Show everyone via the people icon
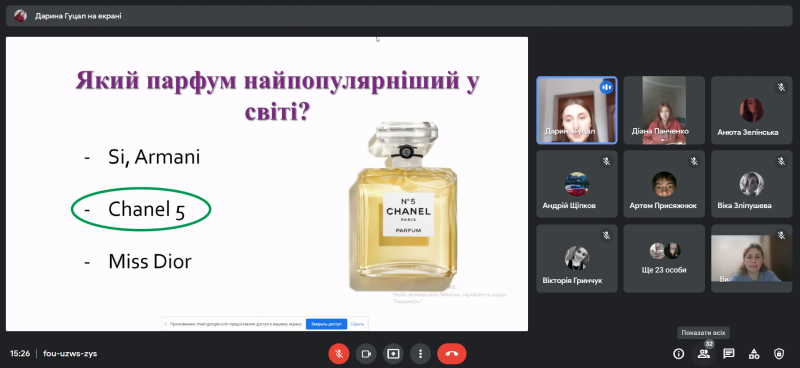This screenshot has height=368, width=800. click(704, 354)
